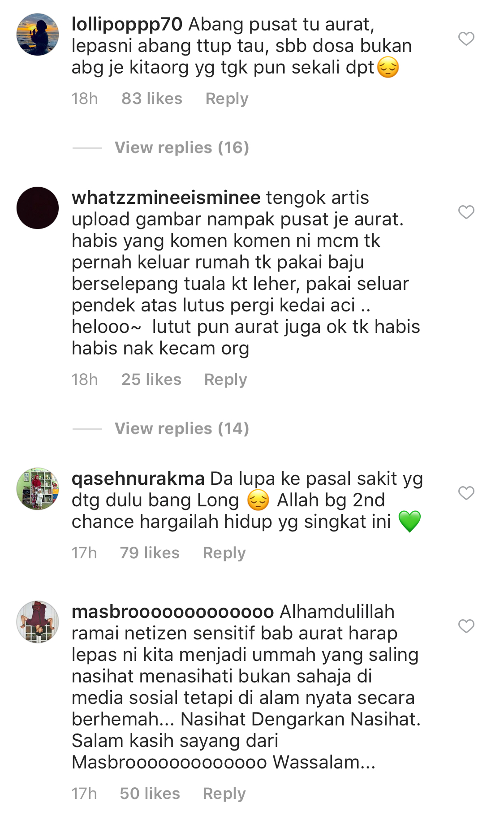This screenshot has width=504, height=820.
Task: Tap heart icon on whatzzmineeisminee's comment
Action: [466, 212]
